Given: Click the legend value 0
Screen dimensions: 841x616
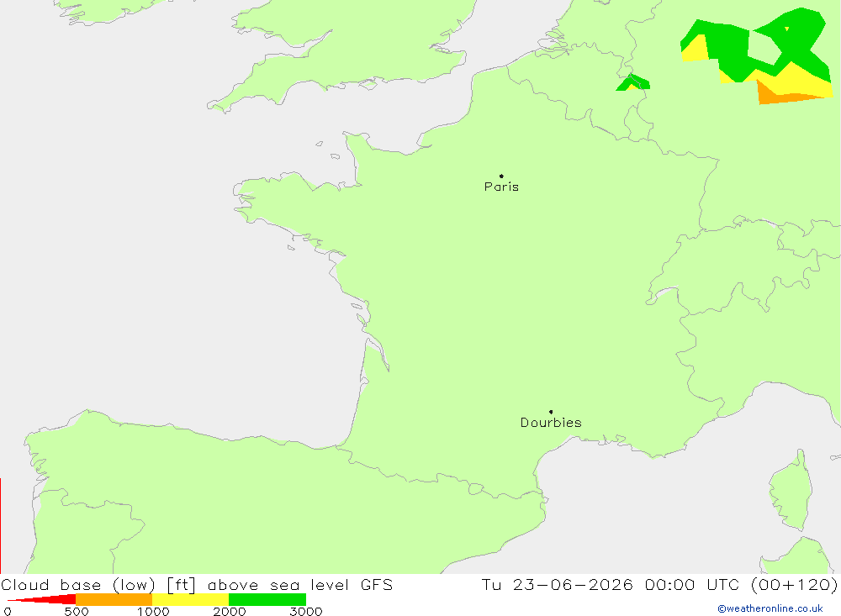Looking at the screenshot, I should [8, 612].
